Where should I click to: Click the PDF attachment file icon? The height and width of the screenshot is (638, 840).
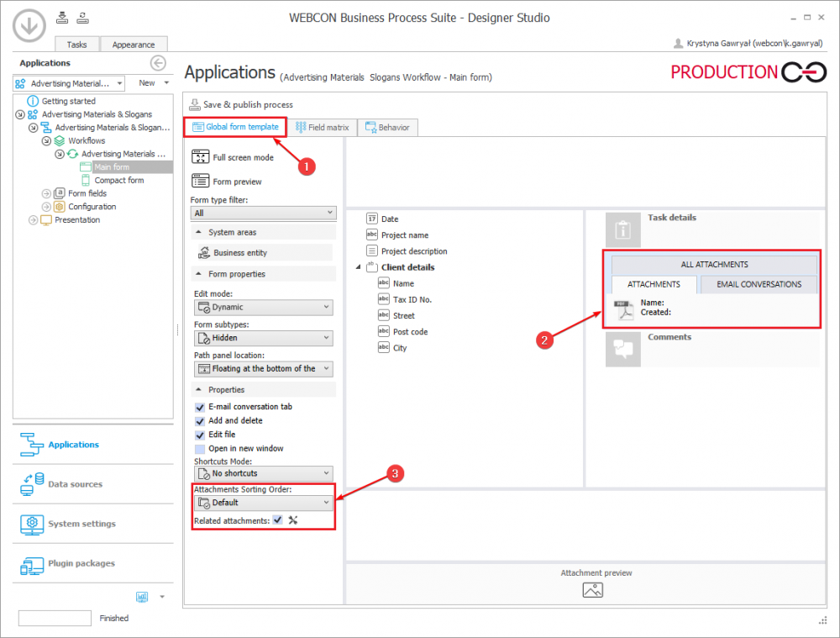[624, 309]
